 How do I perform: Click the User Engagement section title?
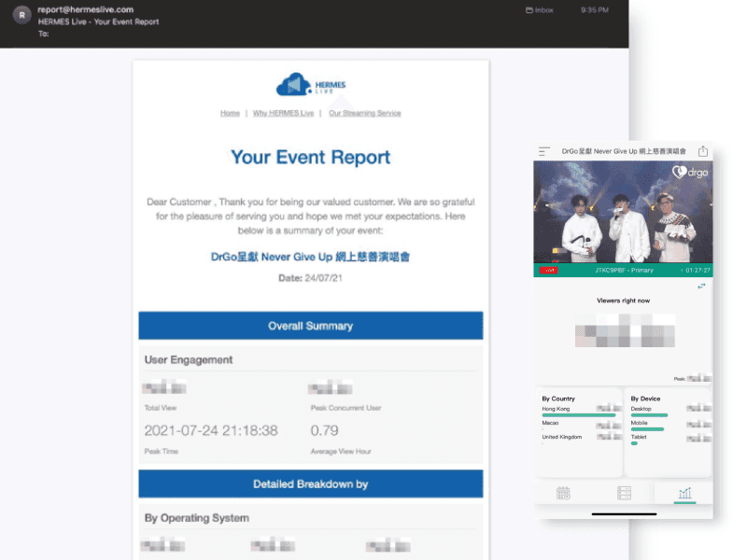tap(189, 360)
